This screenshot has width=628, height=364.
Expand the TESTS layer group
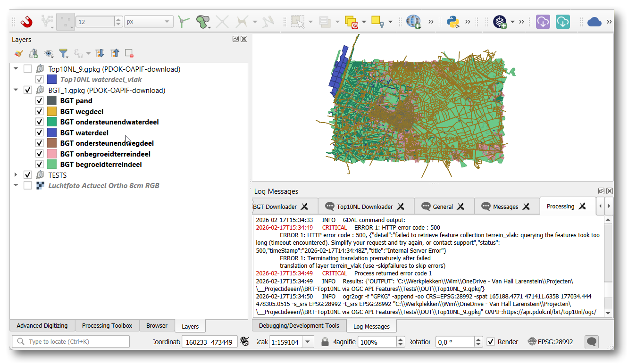click(16, 175)
